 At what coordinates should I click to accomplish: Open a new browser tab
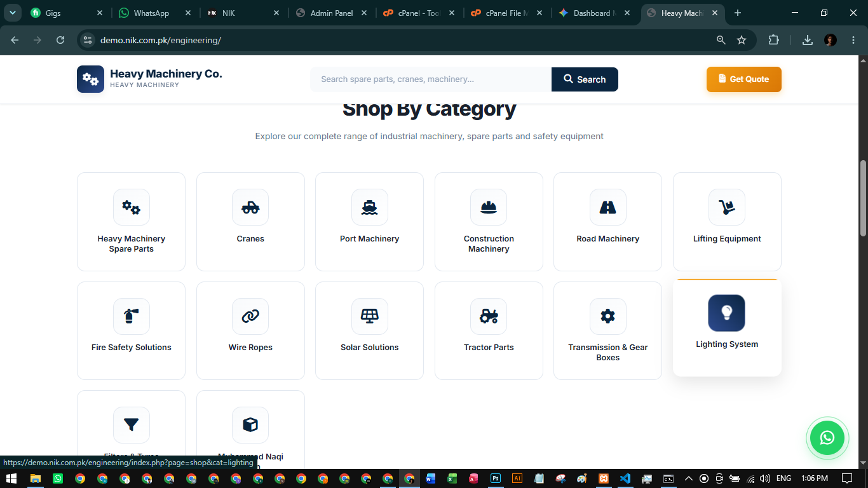click(738, 13)
